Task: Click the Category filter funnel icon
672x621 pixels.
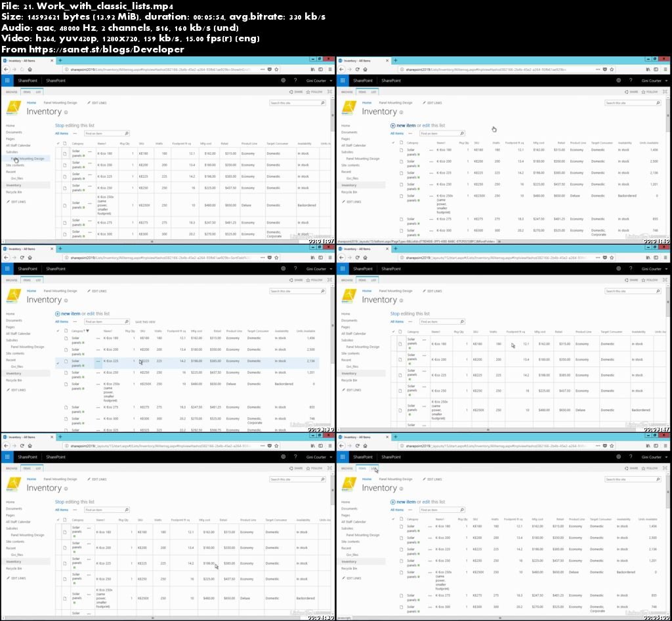Action: [87, 331]
